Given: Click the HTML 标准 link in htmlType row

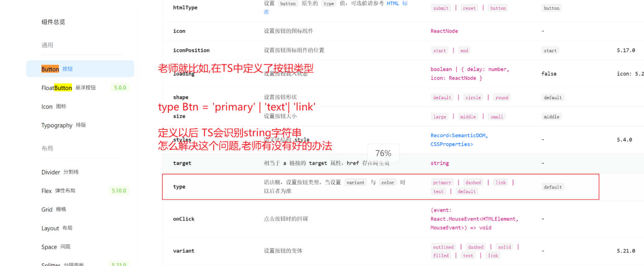Looking at the screenshot, I should pos(397,3).
